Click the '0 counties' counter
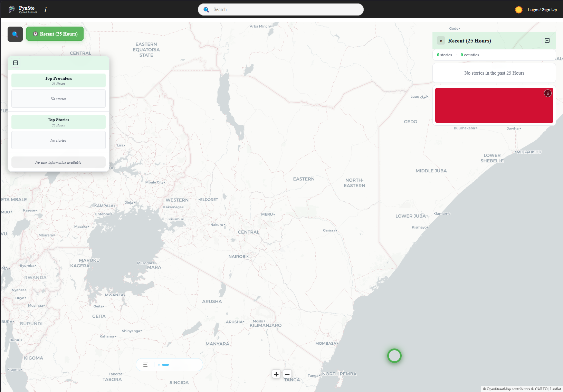563x392 pixels. 470,55
